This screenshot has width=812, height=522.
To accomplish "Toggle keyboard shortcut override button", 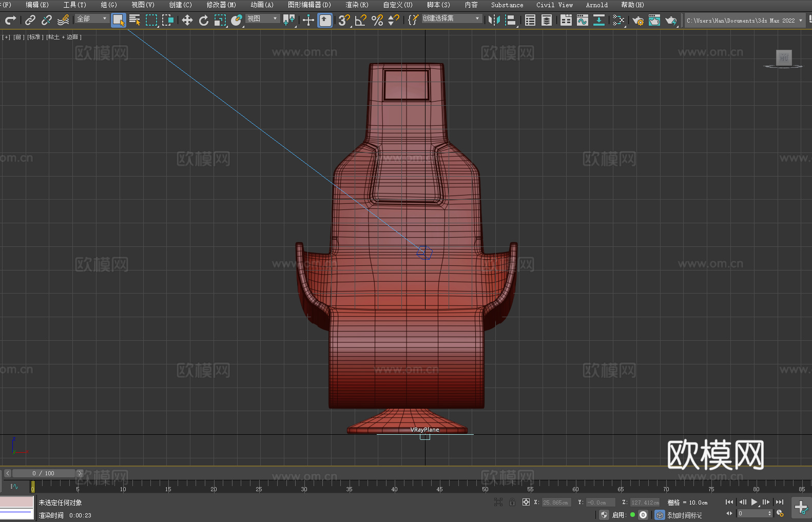I will [x=325, y=20].
